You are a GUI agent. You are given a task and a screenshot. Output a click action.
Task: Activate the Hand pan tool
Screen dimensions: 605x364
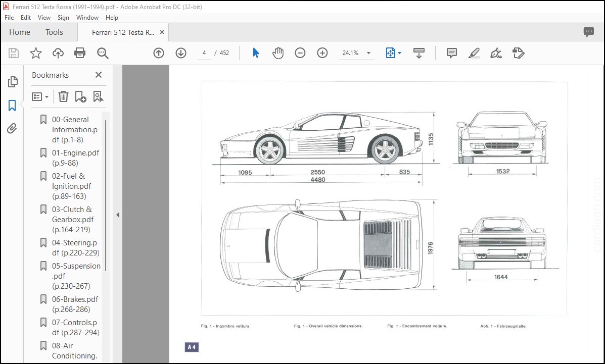pyautogui.click(x=278, y=53)
